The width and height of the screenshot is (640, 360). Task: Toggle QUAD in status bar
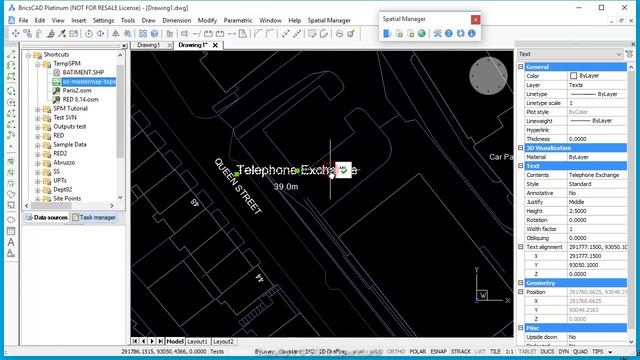pyautogui.click(x=580, y=351)
